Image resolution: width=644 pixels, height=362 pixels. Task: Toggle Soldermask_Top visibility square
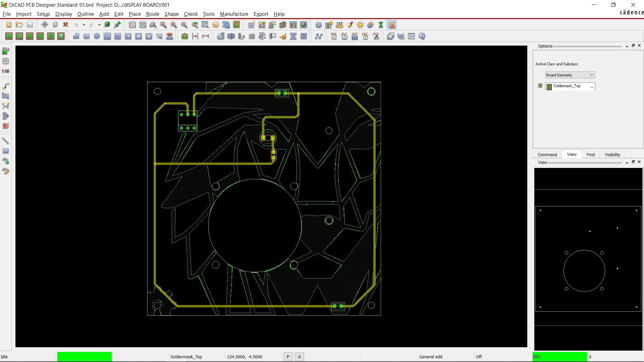(x=540, y=86)
